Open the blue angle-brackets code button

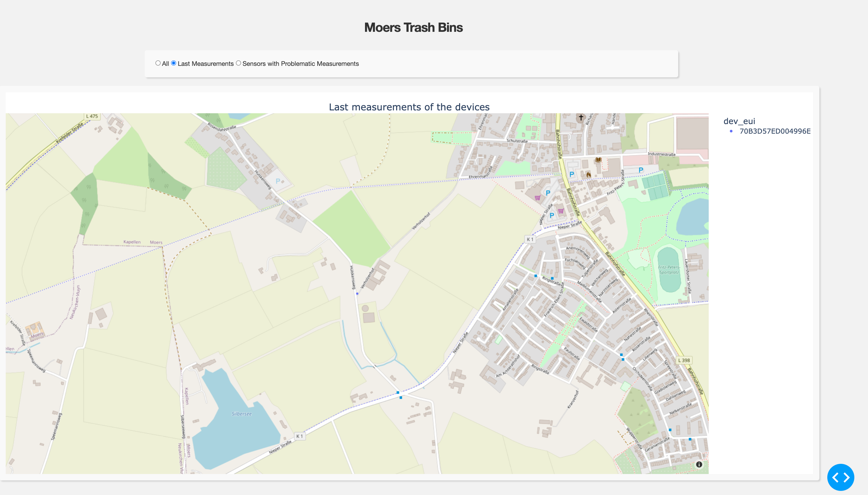[x=840, y=477]
